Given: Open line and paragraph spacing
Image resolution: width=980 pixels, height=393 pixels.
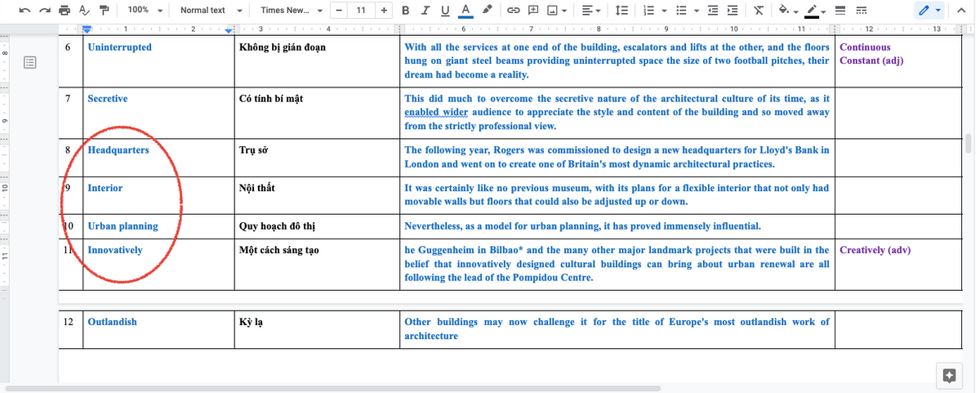Looking at the screenshot, I should (621, 11).
